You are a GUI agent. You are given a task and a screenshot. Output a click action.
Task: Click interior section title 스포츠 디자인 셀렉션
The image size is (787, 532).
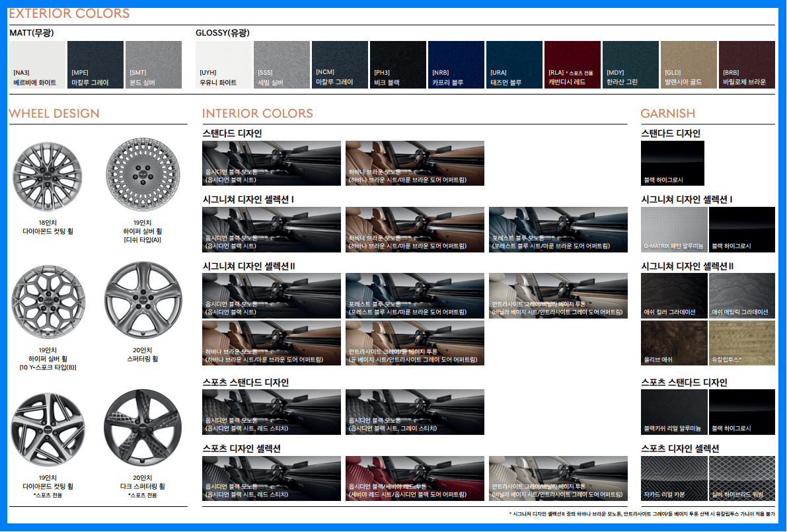(242, 449)
